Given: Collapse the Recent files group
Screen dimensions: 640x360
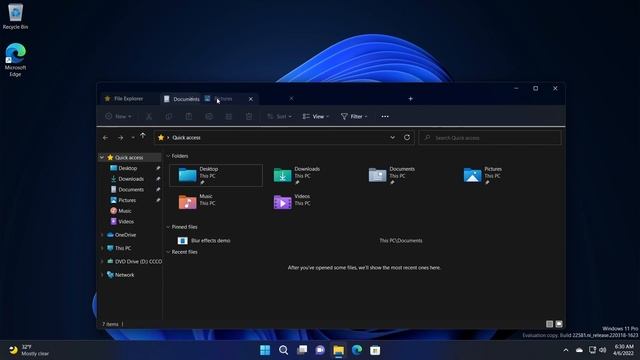Looking at the screenshot, I should click(x=168, y=252).
